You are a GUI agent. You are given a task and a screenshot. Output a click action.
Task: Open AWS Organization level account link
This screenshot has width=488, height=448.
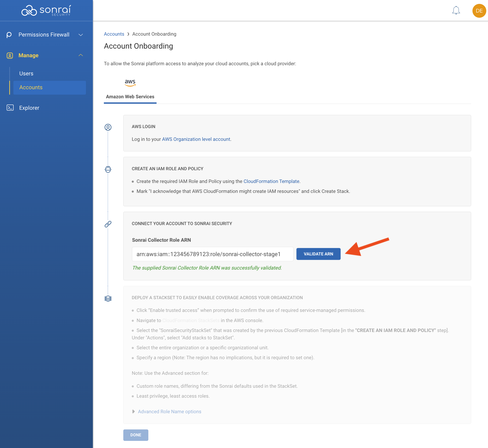196,139
